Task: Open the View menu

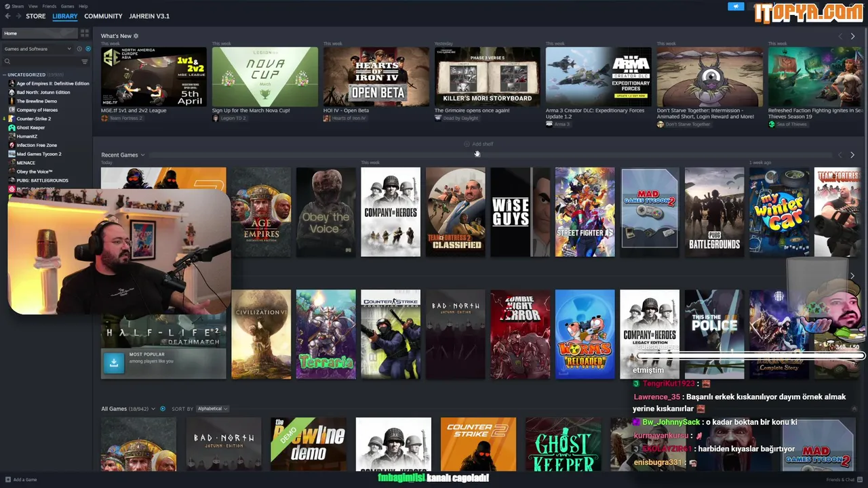Action: [x=33, y=6]
